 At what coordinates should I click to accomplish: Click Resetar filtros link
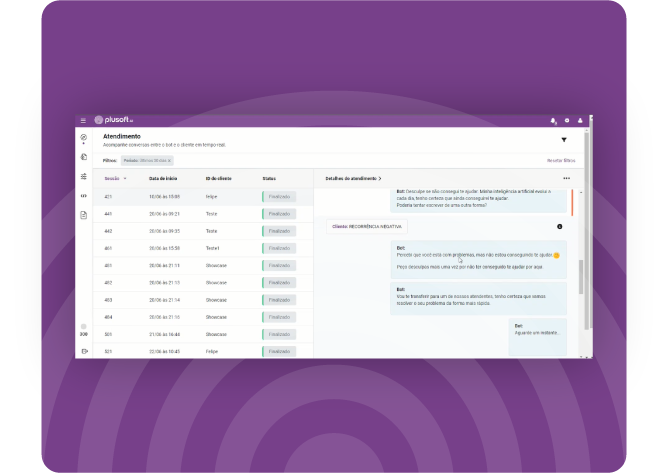click(x=561, y=161)
